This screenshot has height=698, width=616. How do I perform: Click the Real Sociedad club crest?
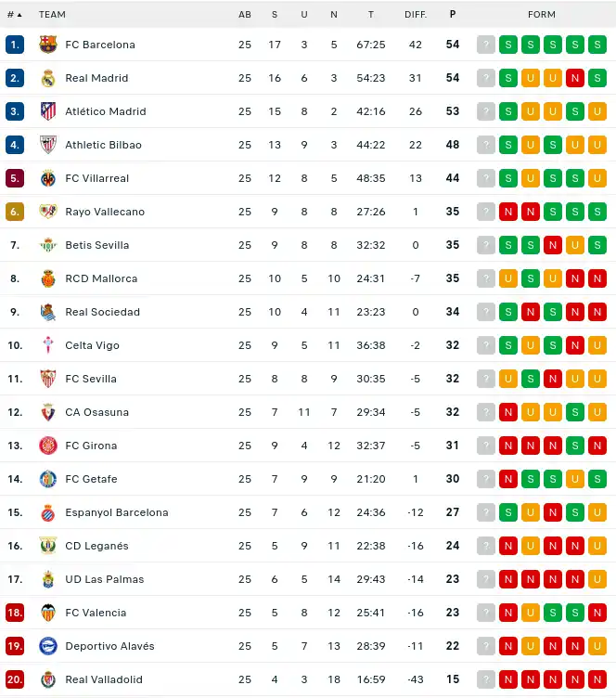[48, 312]
